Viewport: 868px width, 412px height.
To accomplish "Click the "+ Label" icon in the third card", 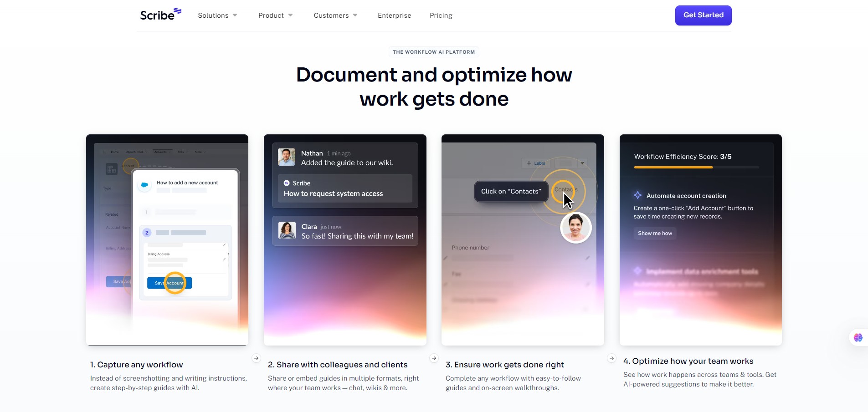I will point(535,163).
